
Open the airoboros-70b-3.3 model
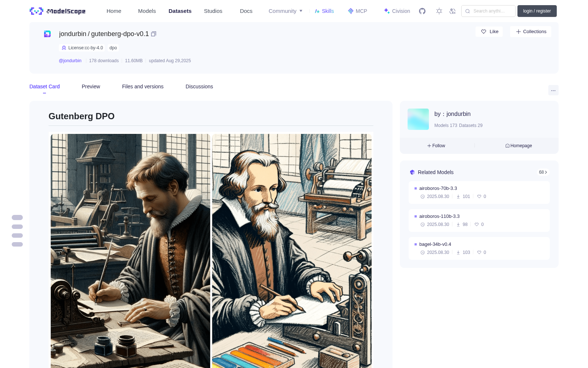click(438, 188)
